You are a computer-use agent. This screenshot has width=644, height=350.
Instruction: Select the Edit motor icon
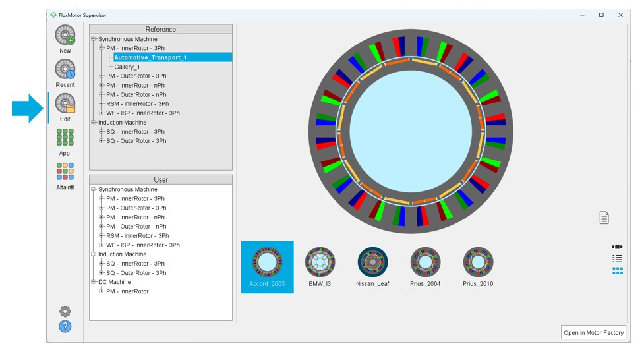pos(65,104)
